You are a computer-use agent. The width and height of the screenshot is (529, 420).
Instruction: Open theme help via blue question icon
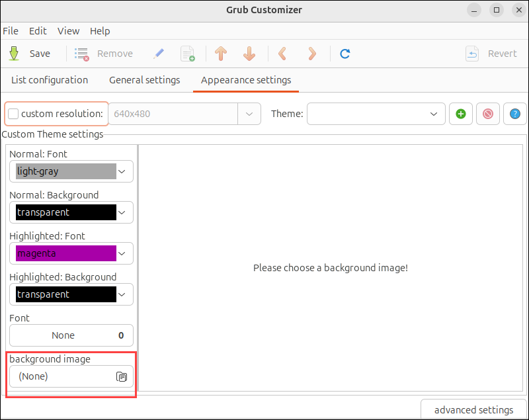[x=515, y=114]
